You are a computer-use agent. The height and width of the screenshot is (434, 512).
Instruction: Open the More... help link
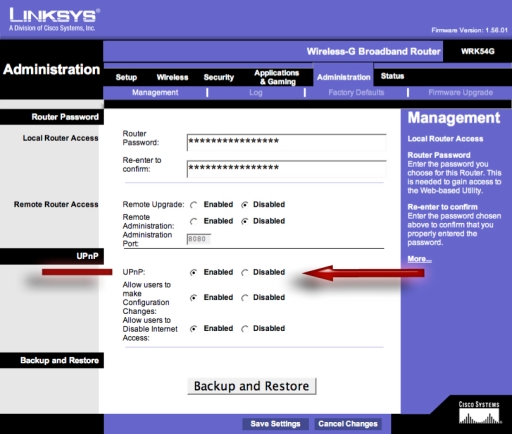[419, 259]
